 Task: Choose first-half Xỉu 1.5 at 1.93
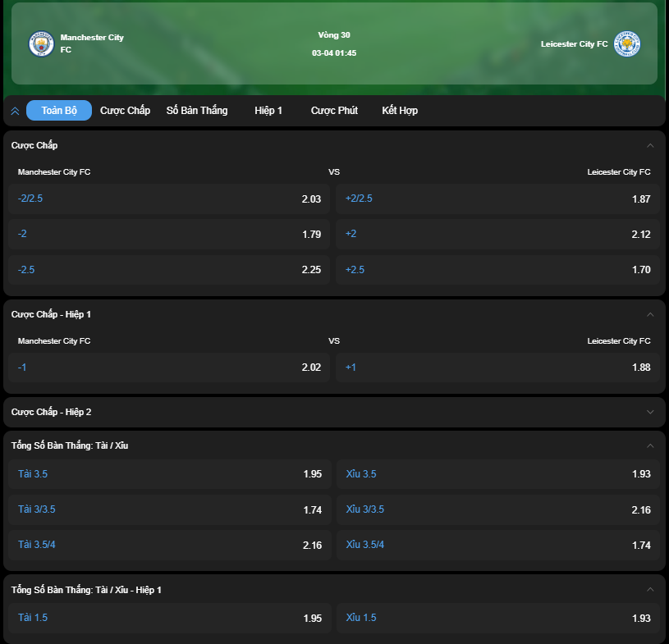[498, 618]
